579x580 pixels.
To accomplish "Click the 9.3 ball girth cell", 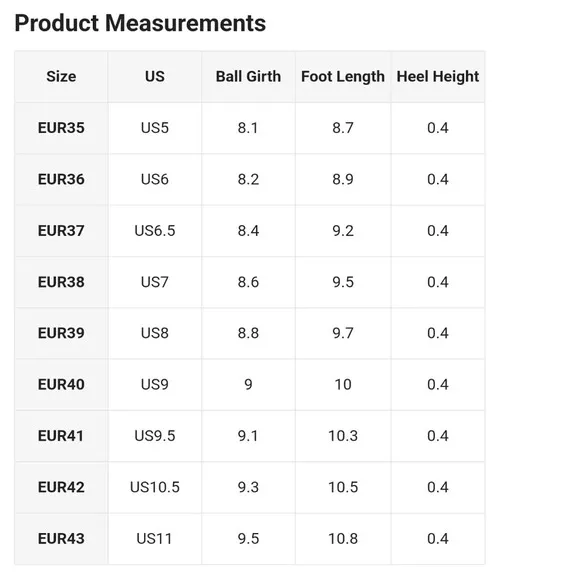I will point(248,488).
